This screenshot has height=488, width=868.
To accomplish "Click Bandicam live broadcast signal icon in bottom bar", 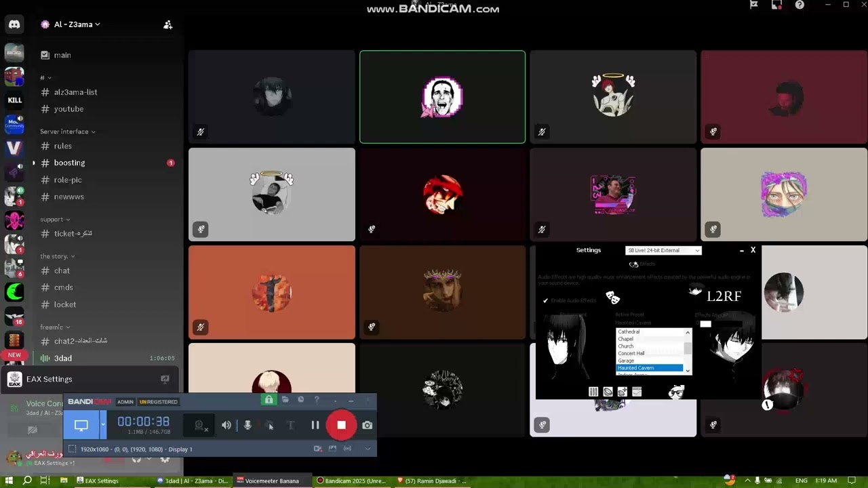I will tap(347, 448).
